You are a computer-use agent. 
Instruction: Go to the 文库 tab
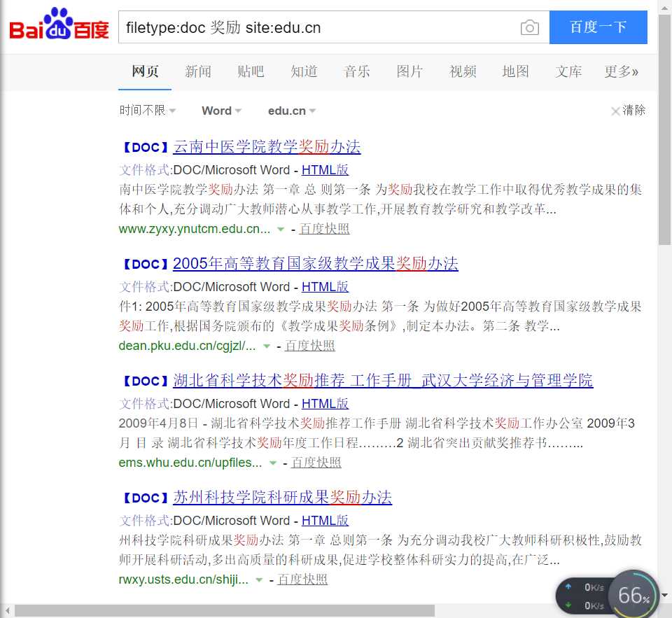click(x=568, y=71)
